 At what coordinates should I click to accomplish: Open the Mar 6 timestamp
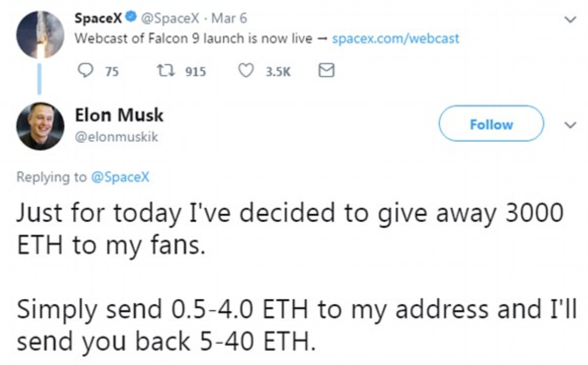tap(229, 19)
